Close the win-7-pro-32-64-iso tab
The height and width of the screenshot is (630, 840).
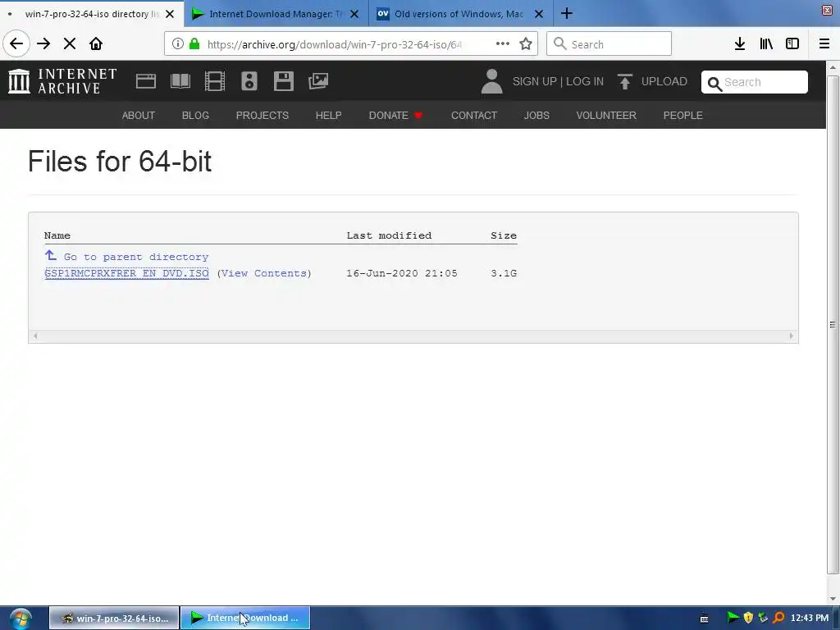pos(170,14)
